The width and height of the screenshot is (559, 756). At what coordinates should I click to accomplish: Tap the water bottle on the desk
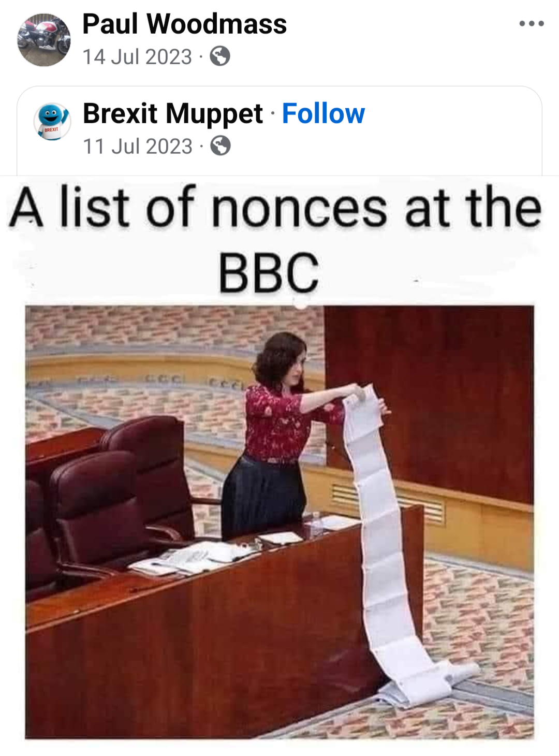317,524
